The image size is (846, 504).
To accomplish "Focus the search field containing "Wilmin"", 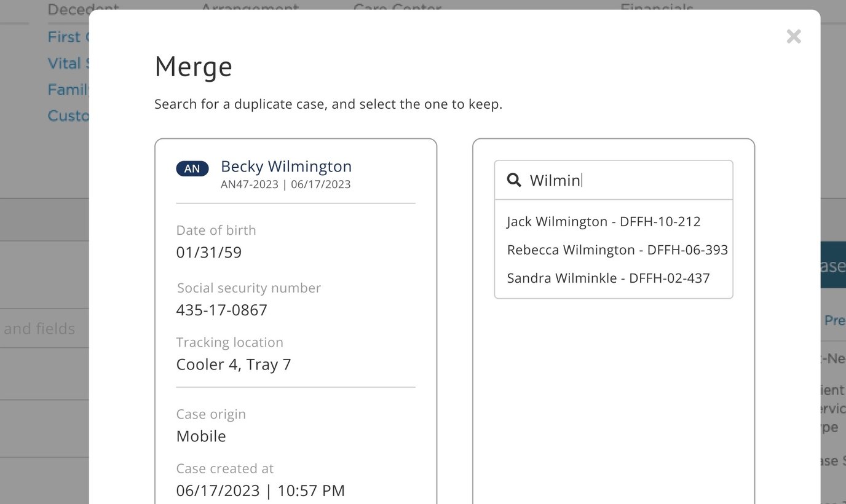I will point(621,180).
